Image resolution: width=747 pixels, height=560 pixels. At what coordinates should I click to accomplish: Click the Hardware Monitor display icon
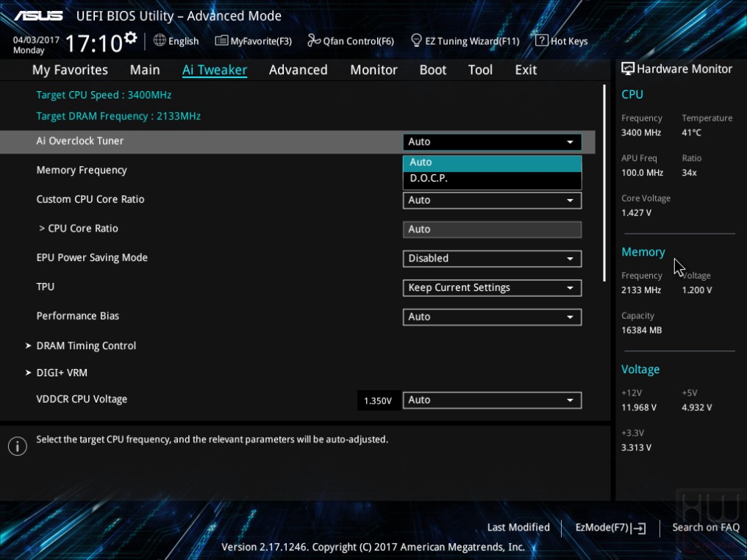tap(627, 69)
